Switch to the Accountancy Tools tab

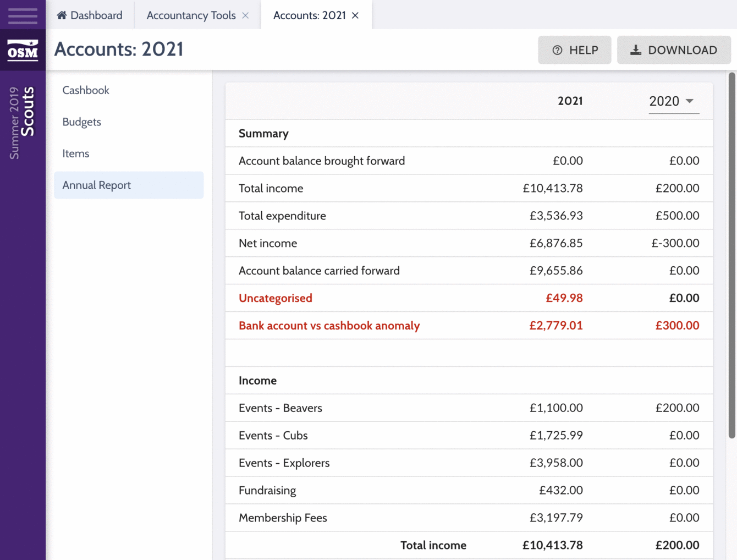click(191, 15)
